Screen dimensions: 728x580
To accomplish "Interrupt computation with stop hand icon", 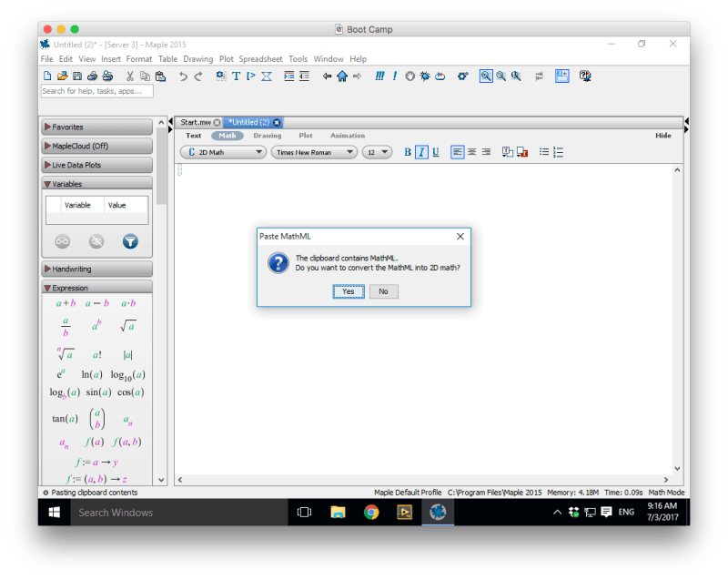I will (x=409, y=76).
